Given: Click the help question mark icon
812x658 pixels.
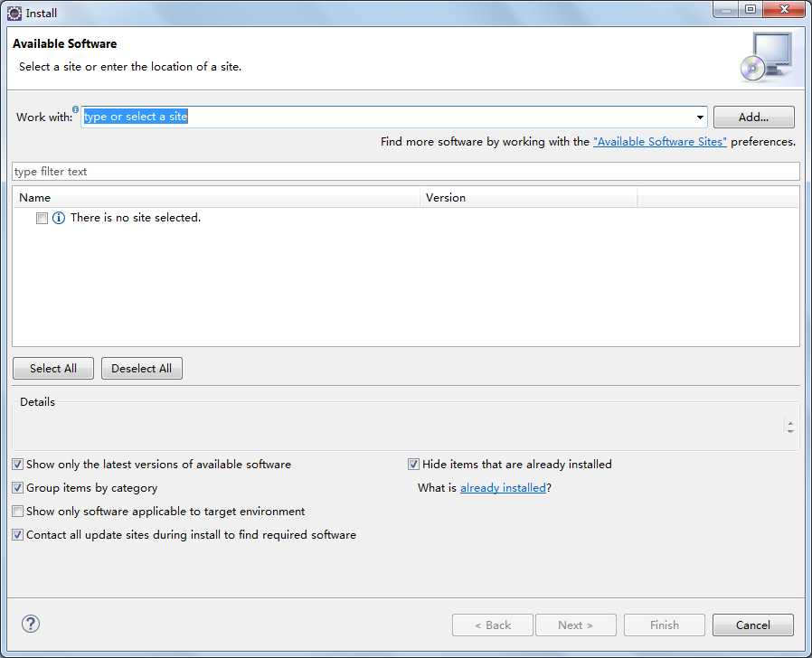Looking at the screenshot, I should [x=31, y=624].
